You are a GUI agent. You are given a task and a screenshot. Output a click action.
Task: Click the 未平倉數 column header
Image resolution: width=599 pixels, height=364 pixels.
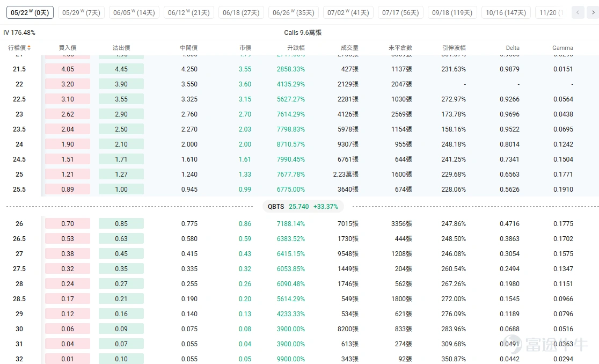pyautogui.click(x=400, y=48)
